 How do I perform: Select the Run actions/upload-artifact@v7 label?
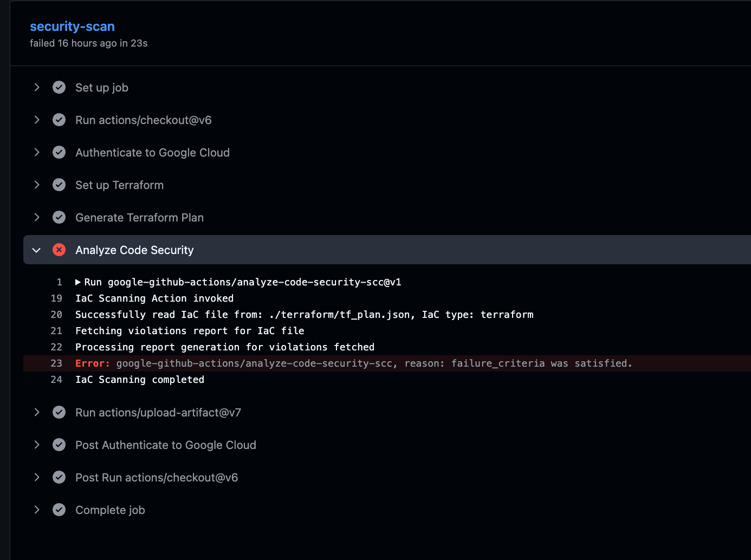[158, 413]
